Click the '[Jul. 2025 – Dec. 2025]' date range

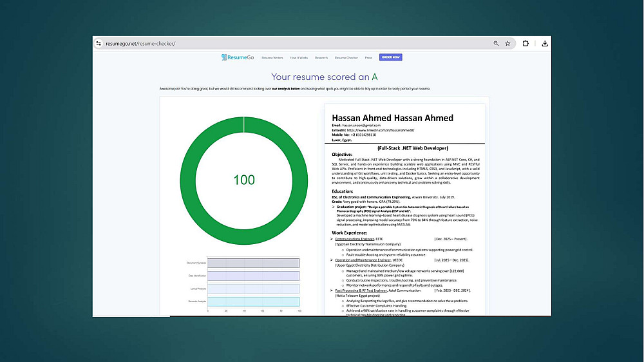click(x=451, y=260)
